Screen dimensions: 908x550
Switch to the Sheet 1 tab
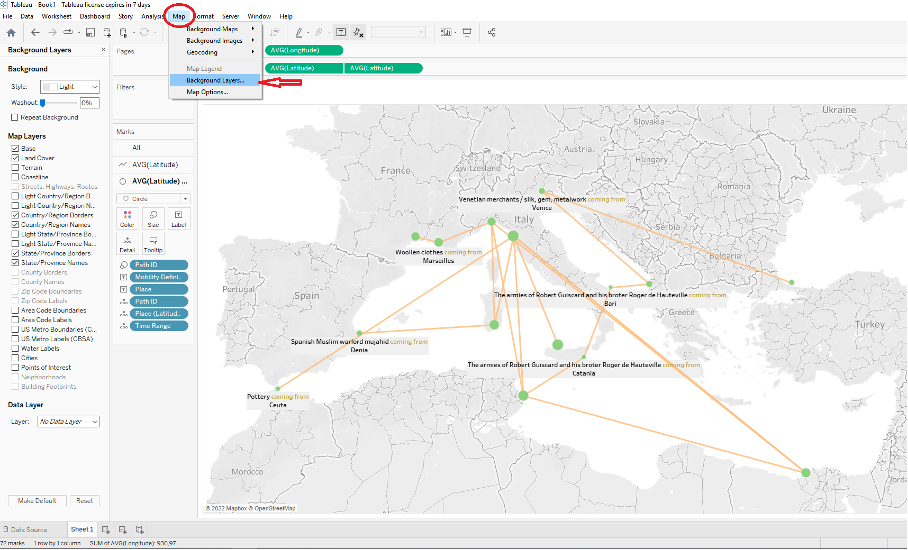82,529
